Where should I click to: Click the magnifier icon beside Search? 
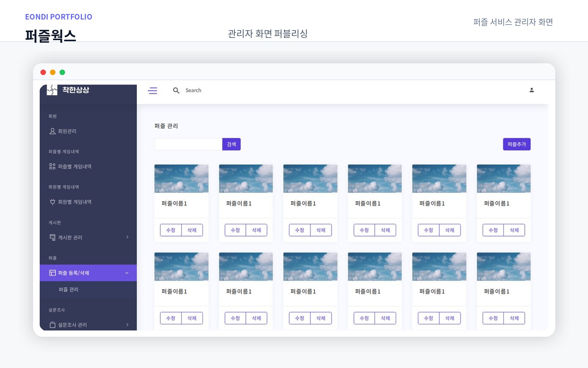coord(176,91)
